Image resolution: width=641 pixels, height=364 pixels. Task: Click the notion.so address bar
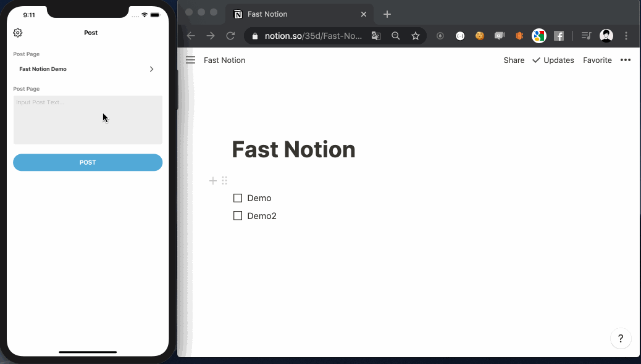click(x=313, y=36)
